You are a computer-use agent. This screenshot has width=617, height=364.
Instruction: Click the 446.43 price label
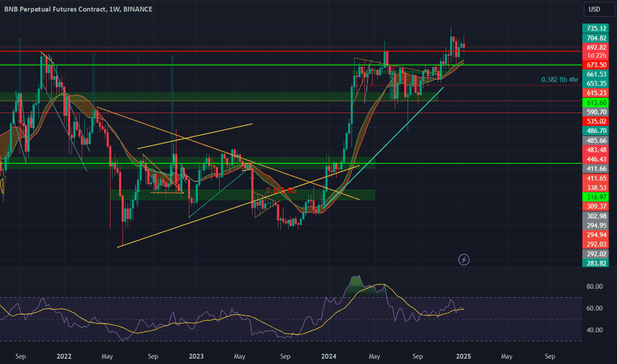(596, 159)
